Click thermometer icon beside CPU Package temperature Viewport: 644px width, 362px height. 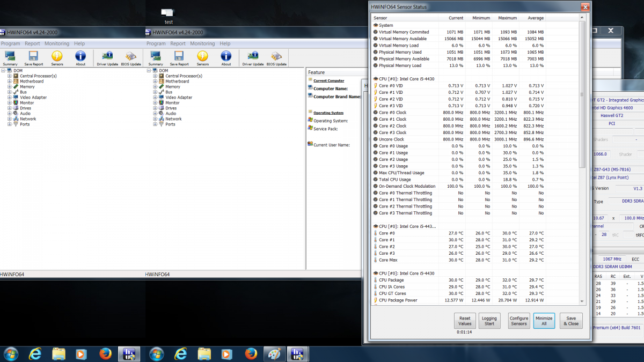[376, 280]
